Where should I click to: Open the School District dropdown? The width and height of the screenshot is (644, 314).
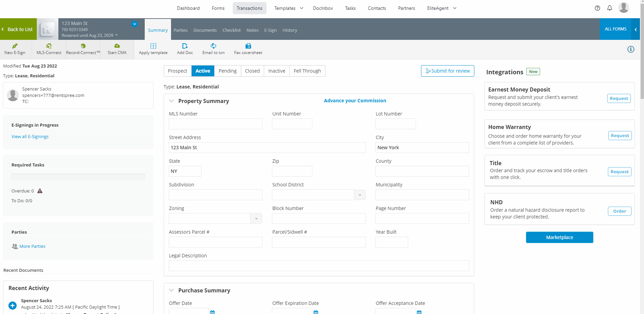(x=360, y=195)
